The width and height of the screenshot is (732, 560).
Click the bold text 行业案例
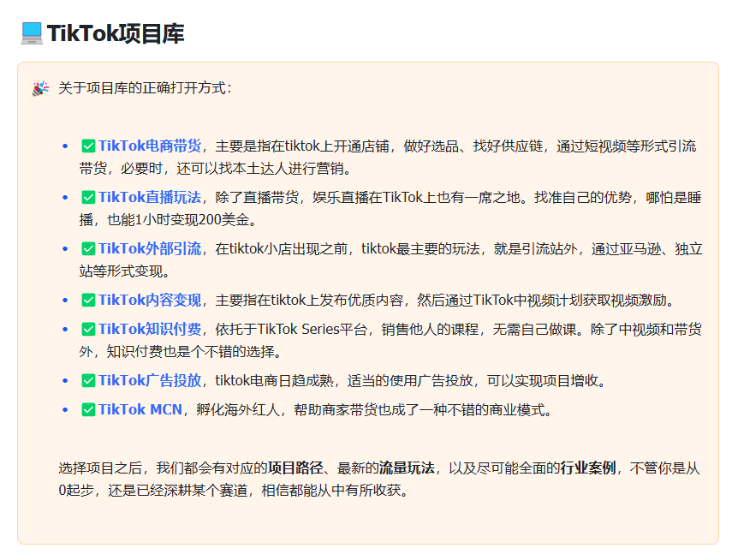[x=588, y=468]
